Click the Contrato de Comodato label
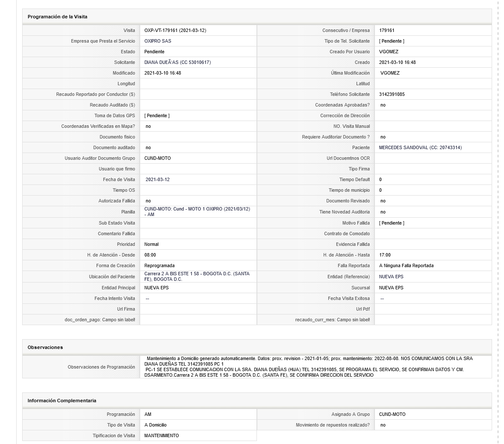 click(x=347, y=234)
